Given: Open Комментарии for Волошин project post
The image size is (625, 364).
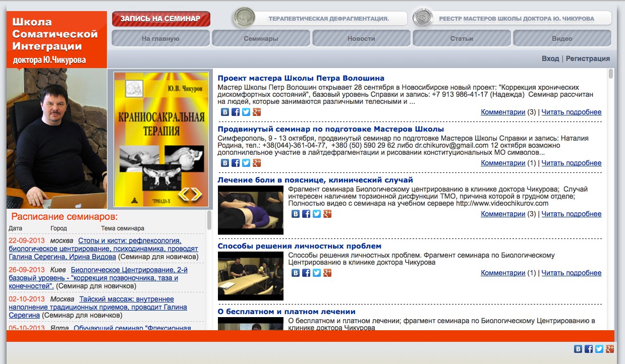Looking at the screenshot, I should click(503, 112).
